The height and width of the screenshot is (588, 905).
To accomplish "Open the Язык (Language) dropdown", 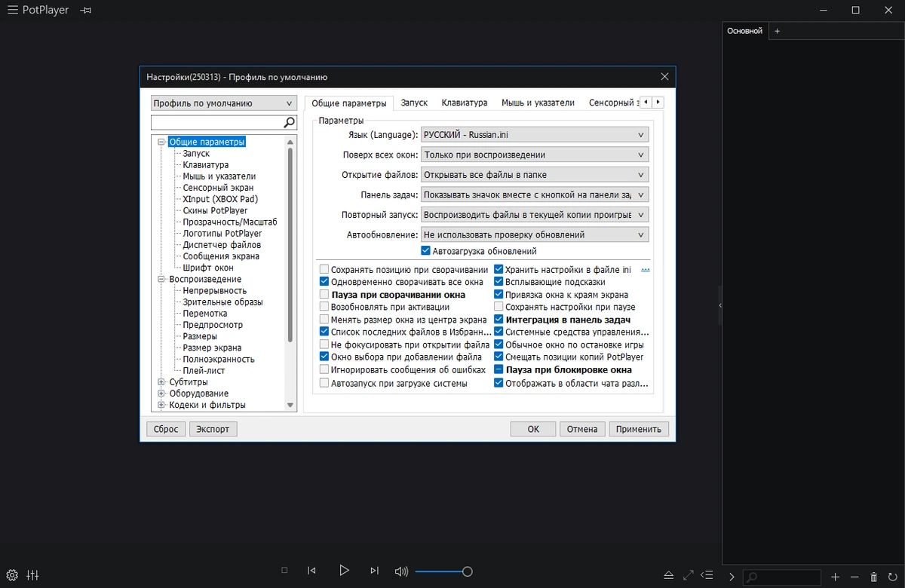I will [535, 135].
